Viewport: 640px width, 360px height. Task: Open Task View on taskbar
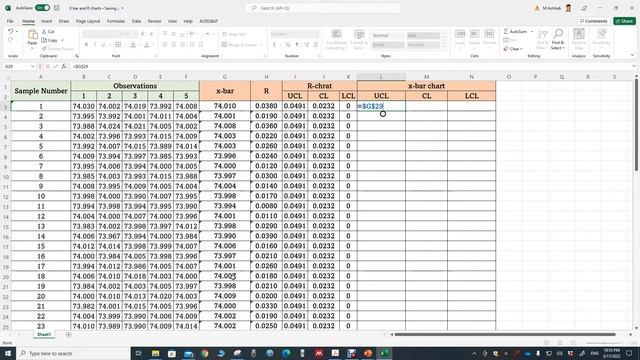click(x=138, y=353)
